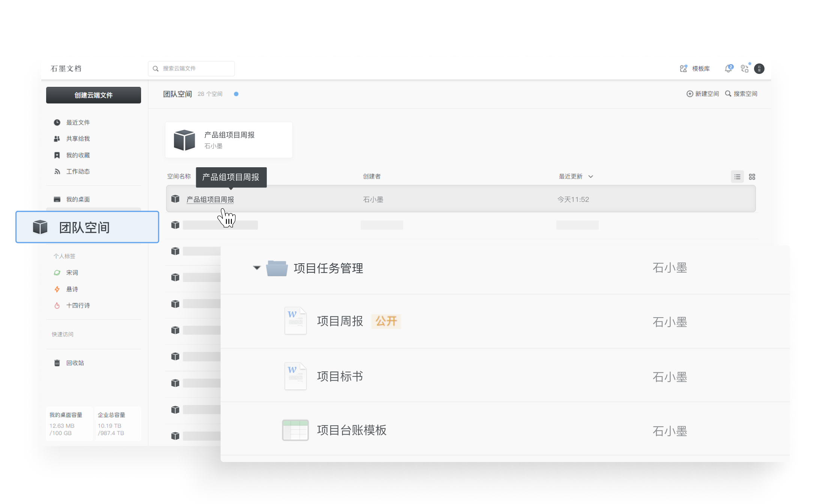Collapse the 项目任务管理 folder arrow

coord(257,268)
